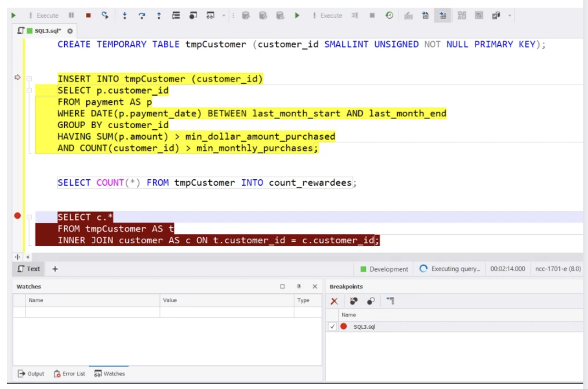Viewport: 588px width, 389px height.
Task: Click the editor's horizontal scrollbar
Action: pyautogui.click(x=308, y=257)
